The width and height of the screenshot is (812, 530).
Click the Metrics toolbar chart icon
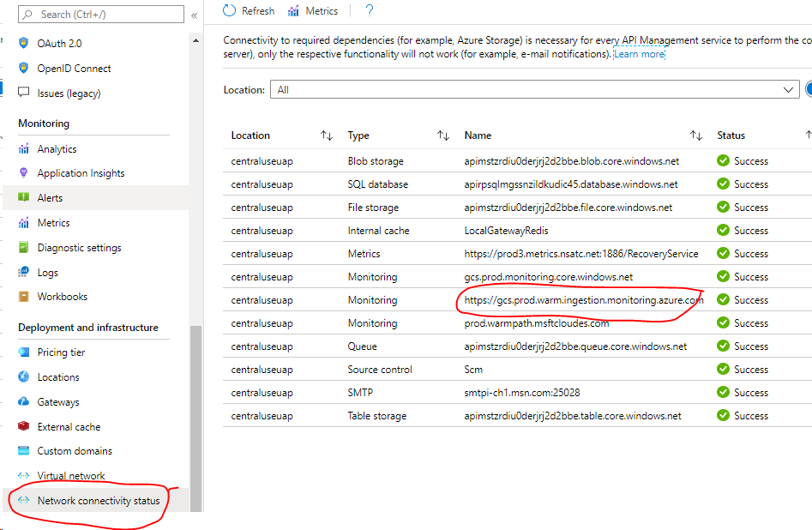point(293,11)
